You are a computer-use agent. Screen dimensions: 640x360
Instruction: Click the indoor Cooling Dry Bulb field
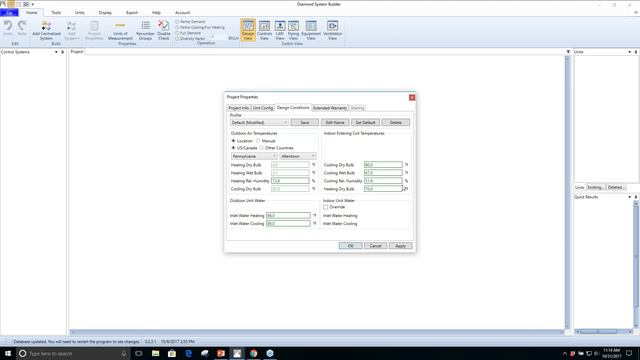click(x=383, y=165)
